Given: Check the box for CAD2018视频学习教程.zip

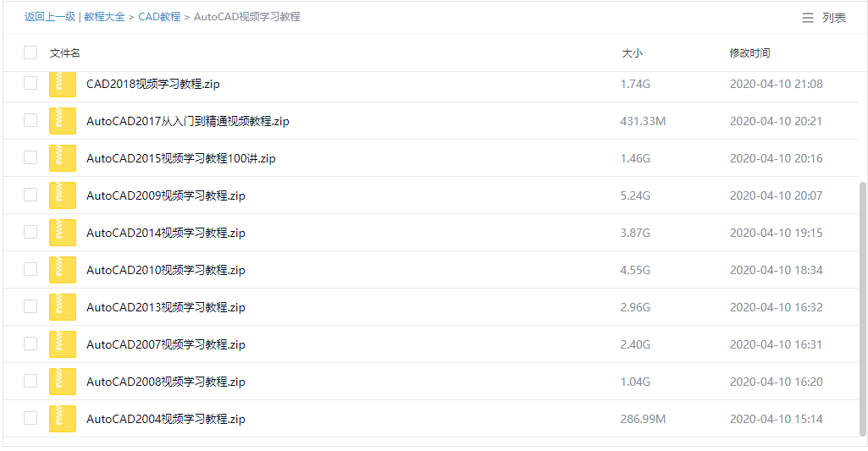Looking at the screenshot, I should click(x=30, y=83).
